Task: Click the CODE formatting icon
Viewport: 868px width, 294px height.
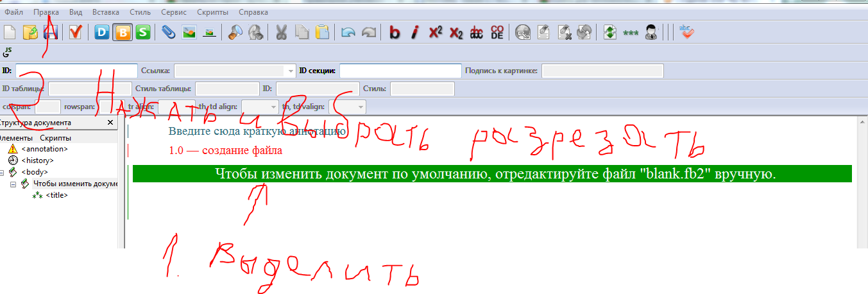Action: pos(497,32)
